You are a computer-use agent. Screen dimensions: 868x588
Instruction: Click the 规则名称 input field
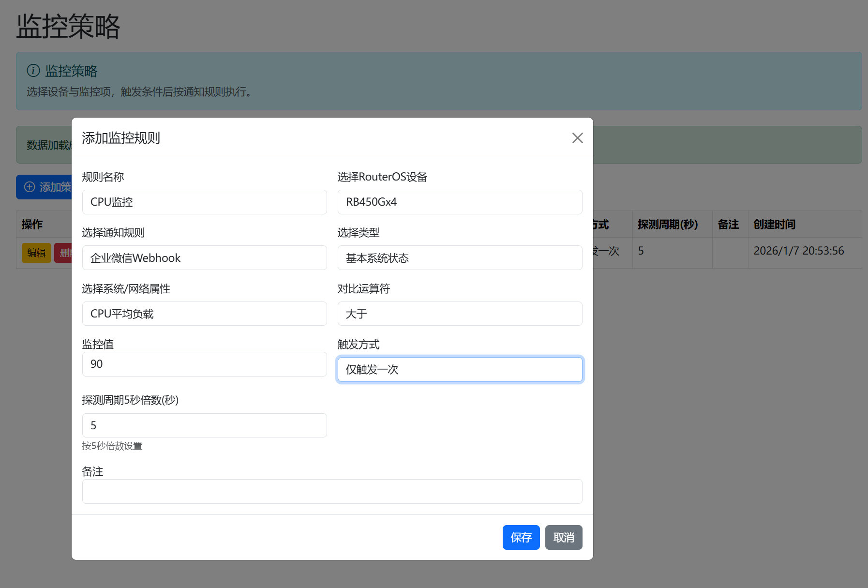click(204, 202)
